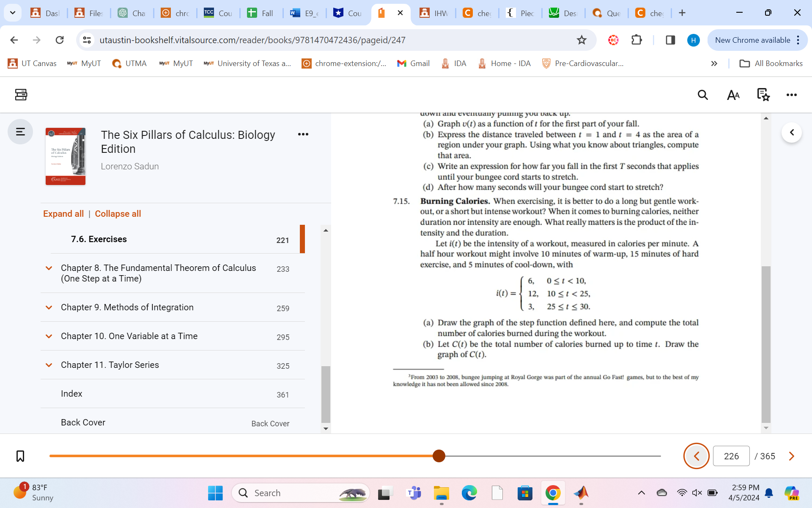Bookmark this page with the bookmark icon

coord(20,456)
